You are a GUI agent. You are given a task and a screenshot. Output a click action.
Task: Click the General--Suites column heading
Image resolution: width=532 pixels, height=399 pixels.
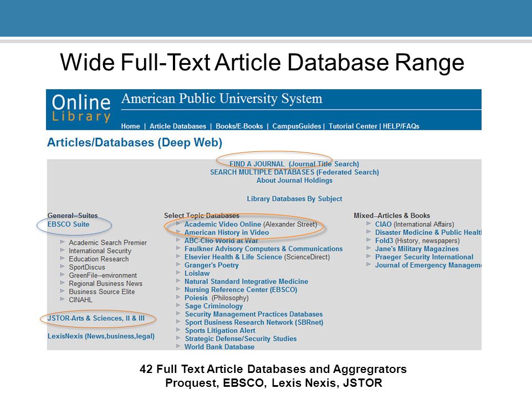click(x=73, y=216)
